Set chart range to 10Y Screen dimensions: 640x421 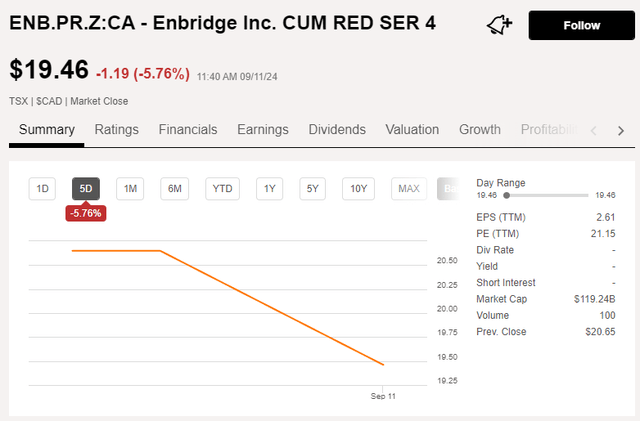357,188
